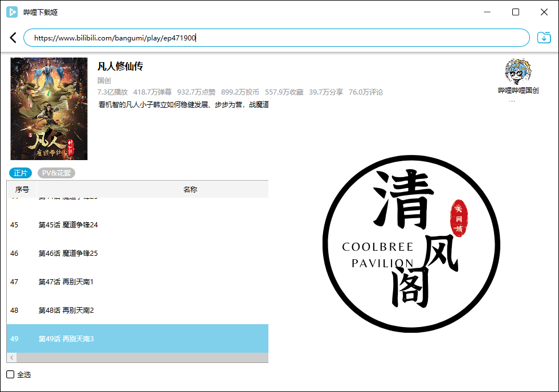This screenshot has height=392, width=559.
Task: Sort by the 序号 column header
Action: (x=22, y=189)
